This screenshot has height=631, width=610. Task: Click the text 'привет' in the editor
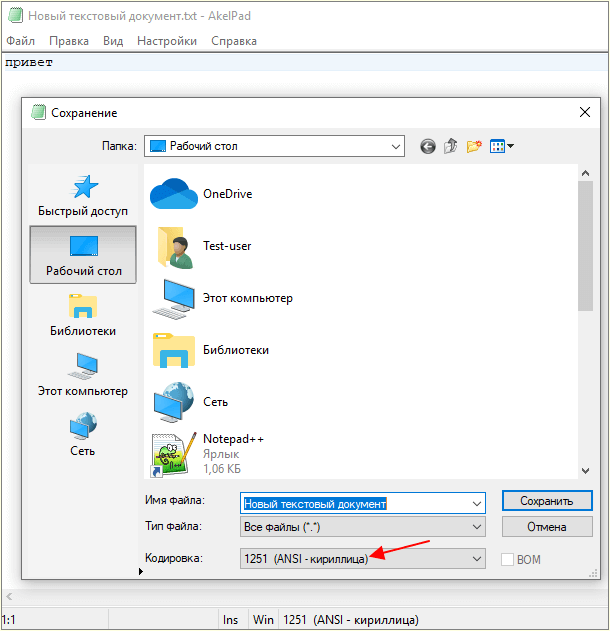point(29,63)
